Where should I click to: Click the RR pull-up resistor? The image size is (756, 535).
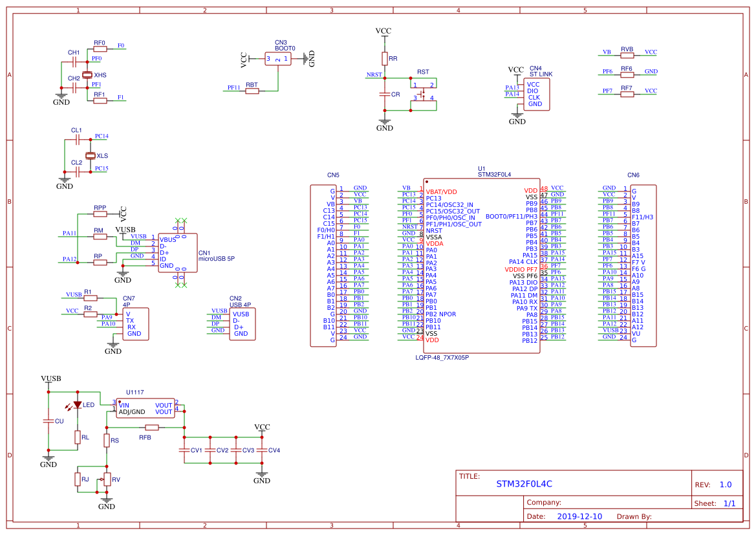click(384, 59)
